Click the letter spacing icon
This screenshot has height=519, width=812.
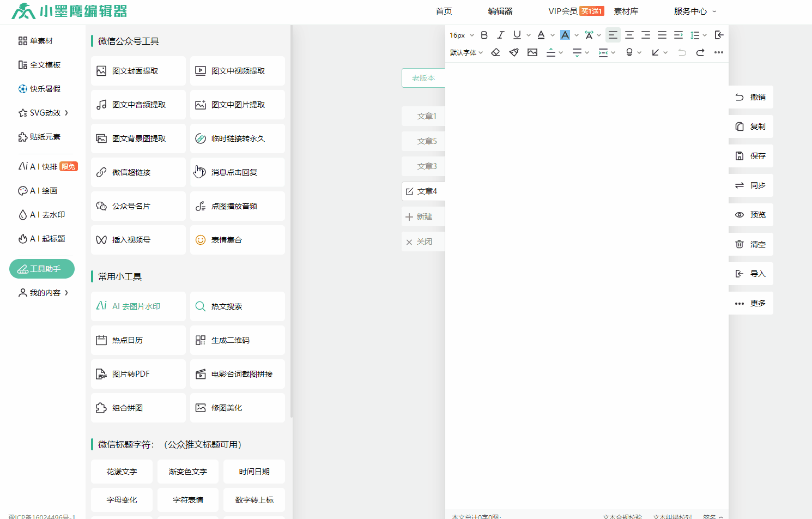(x=589, y=35)
